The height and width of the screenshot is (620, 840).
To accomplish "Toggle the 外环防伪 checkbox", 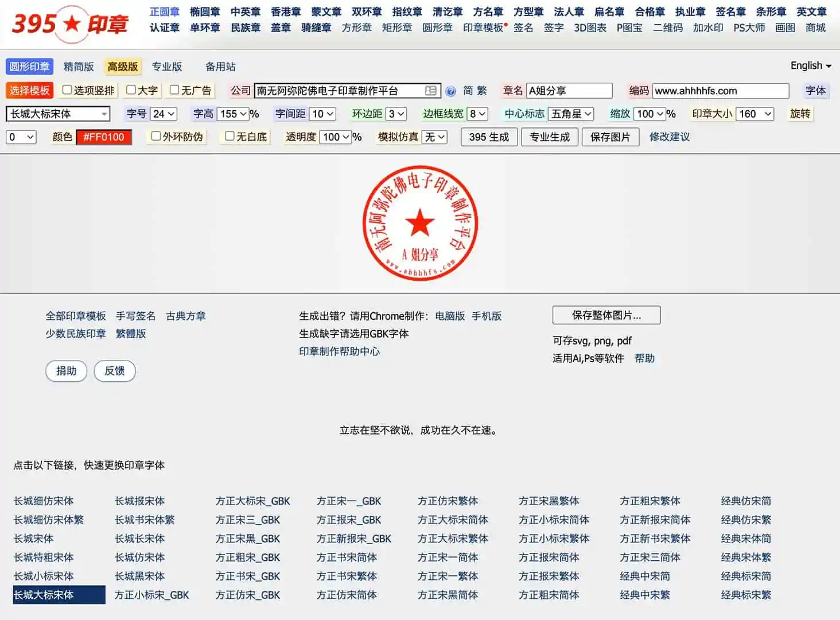I will (155, 137).
